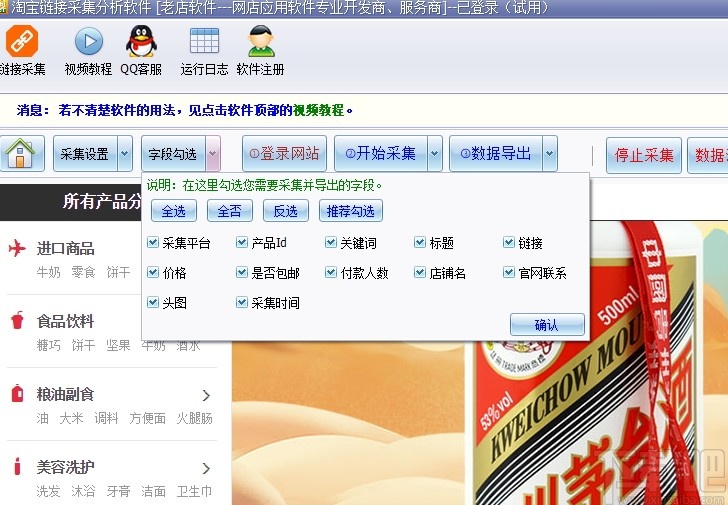Click the 沐浴 subcategory link
728x505 pixels.
[84, 491]
